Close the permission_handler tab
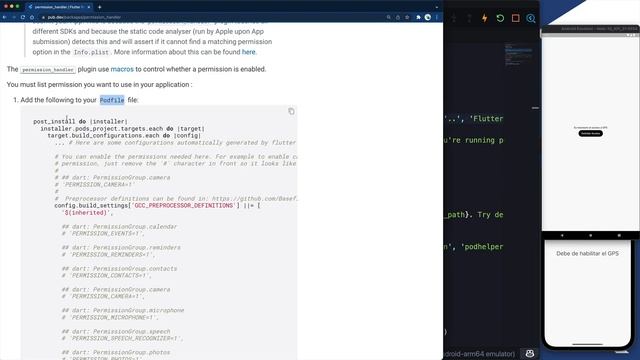Image resolution: width=640 pixels, height=360 pixels. pos(89,7)
